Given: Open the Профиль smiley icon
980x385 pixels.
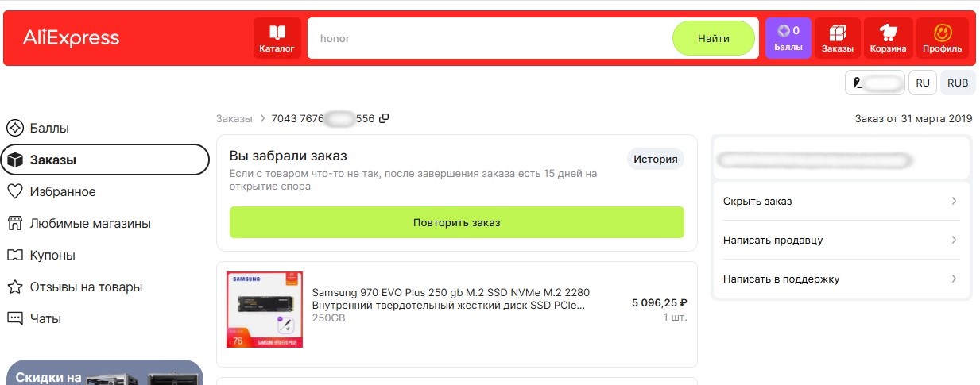Looking at the screenshot, I should click(943, 33).
